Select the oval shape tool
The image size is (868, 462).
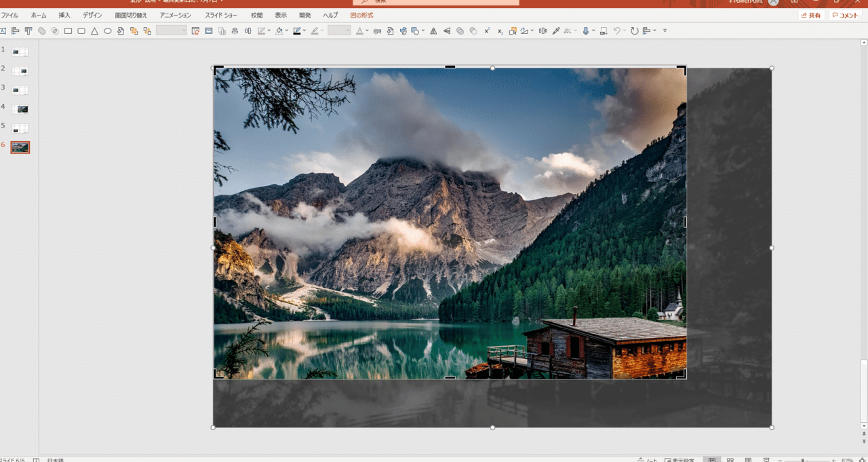point(107,31)
